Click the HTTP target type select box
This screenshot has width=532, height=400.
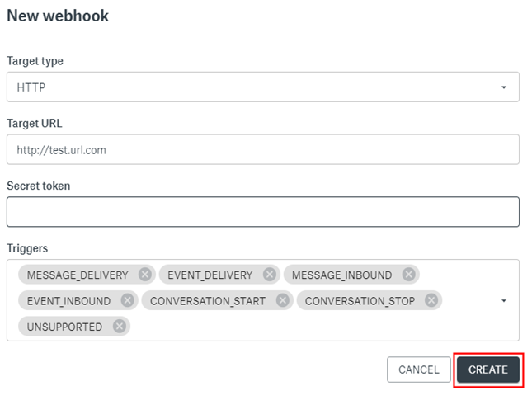[x=247, y=87]
